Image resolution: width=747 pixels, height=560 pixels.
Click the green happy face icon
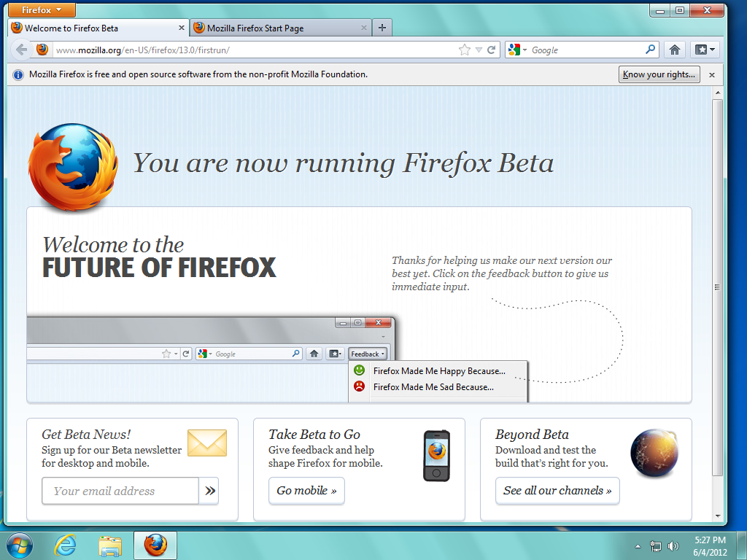click(359, 370)
